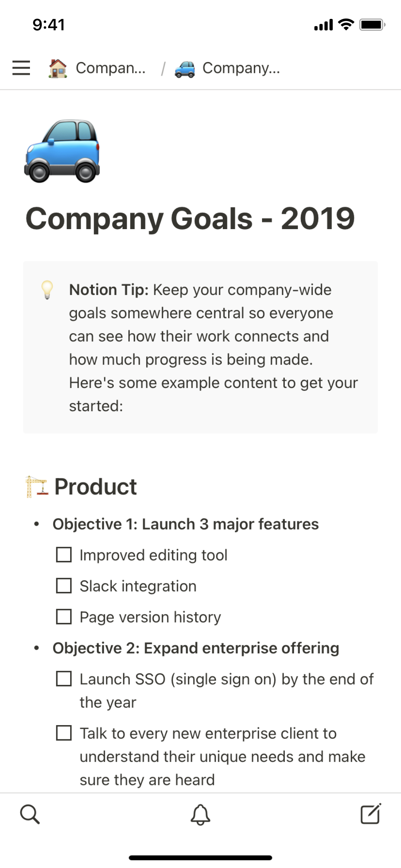Image resolution: width=401 pixels, height=868 pixels.
Task: Tap the large blue car page icon
Action: (62, 151)
